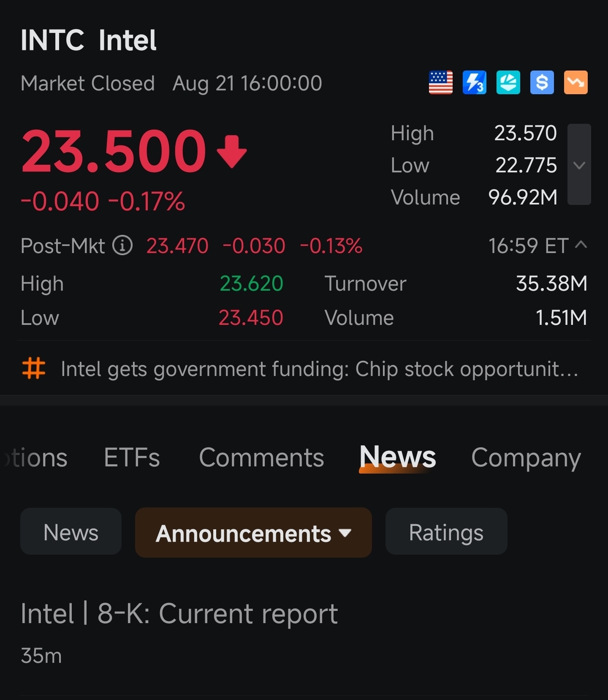Tap the US flag market icon
Screen dimensions: 608x700
[440, 82]
